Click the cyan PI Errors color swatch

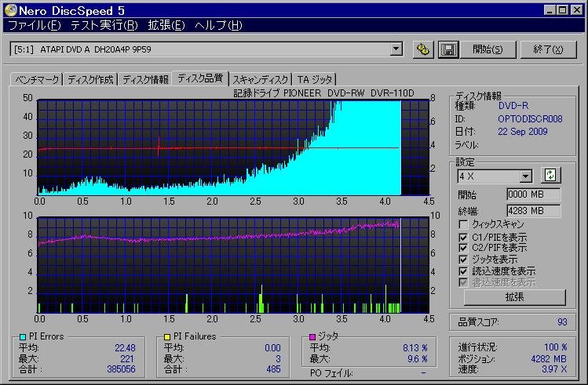23,336
